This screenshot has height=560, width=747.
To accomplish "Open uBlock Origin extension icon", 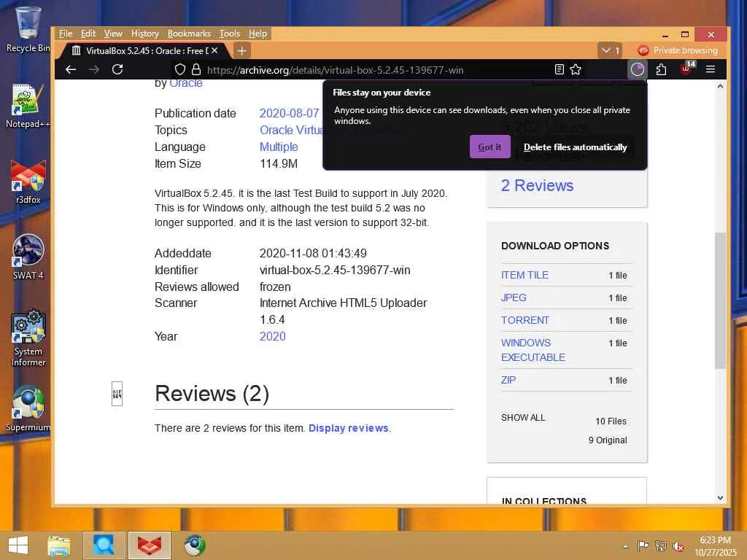I will (686, 69).
